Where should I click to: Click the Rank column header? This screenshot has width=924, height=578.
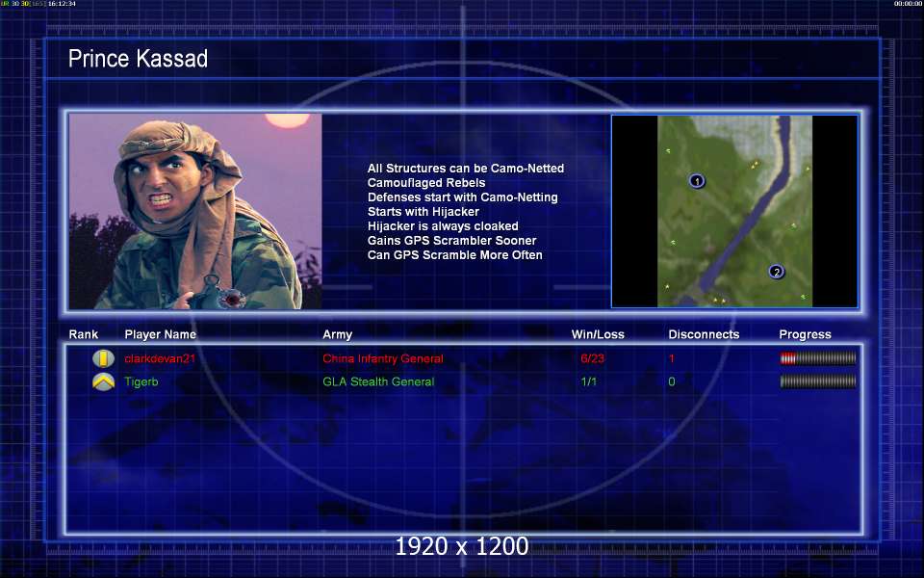(x=84, y=334)
